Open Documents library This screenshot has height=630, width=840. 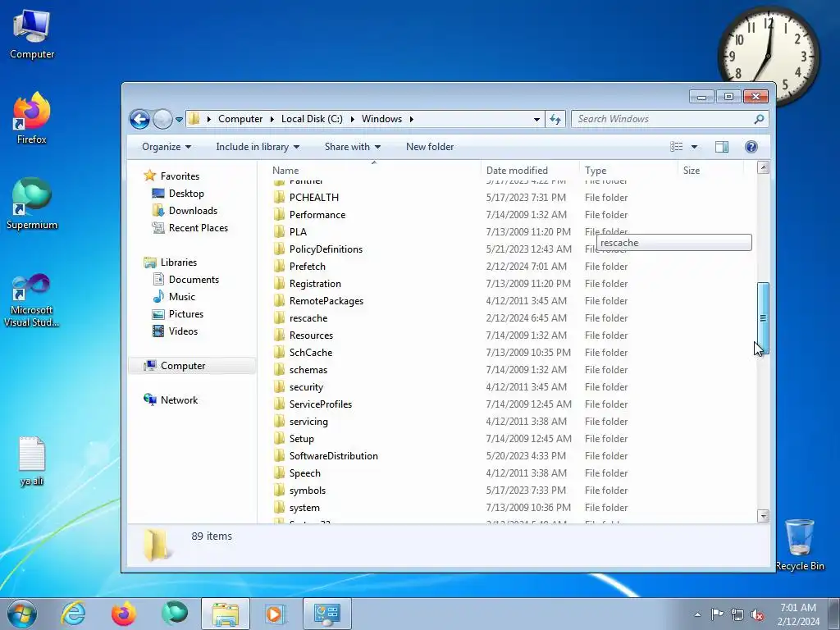point(194,280)
